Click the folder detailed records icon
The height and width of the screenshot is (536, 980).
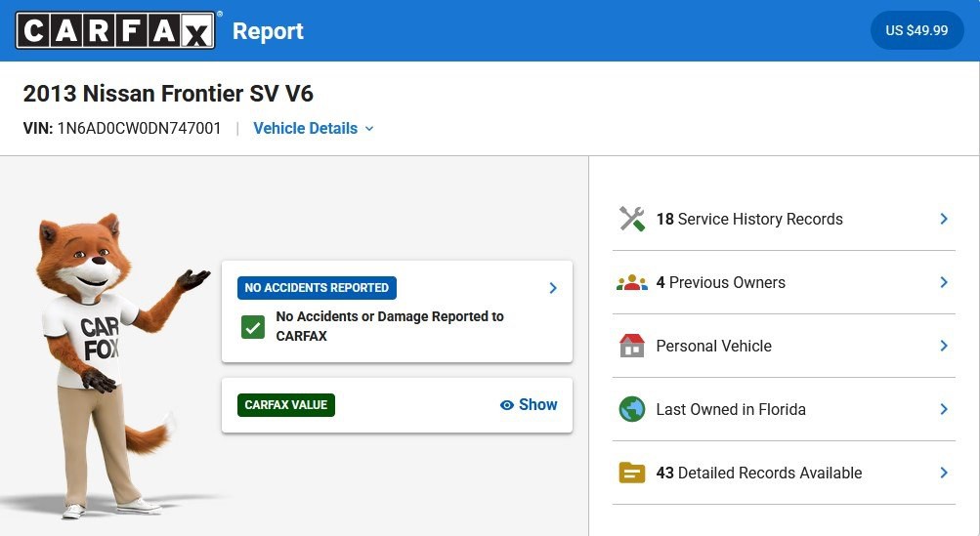click(632, 473)
